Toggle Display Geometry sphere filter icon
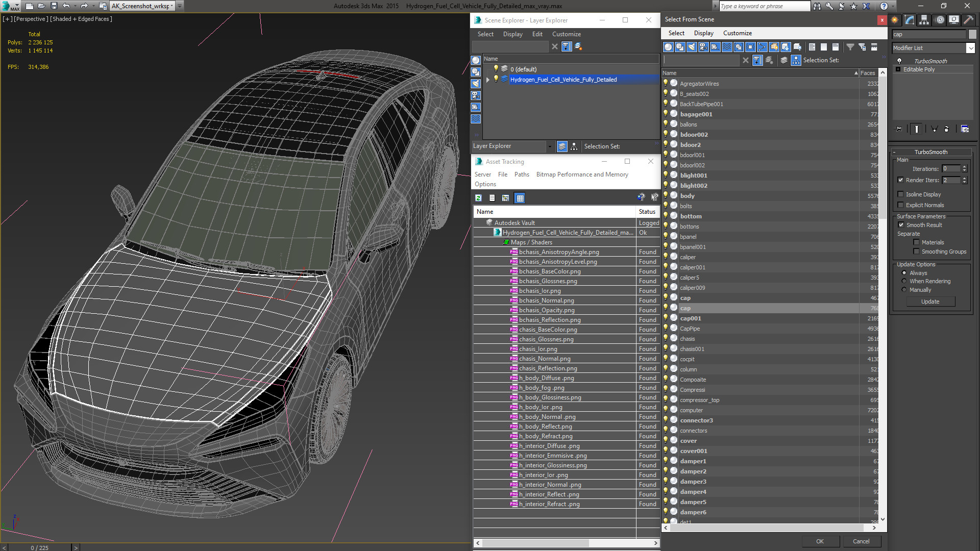The width and height of the screenshot is (980, 551). pyautogui.click(x=668, y=47)
